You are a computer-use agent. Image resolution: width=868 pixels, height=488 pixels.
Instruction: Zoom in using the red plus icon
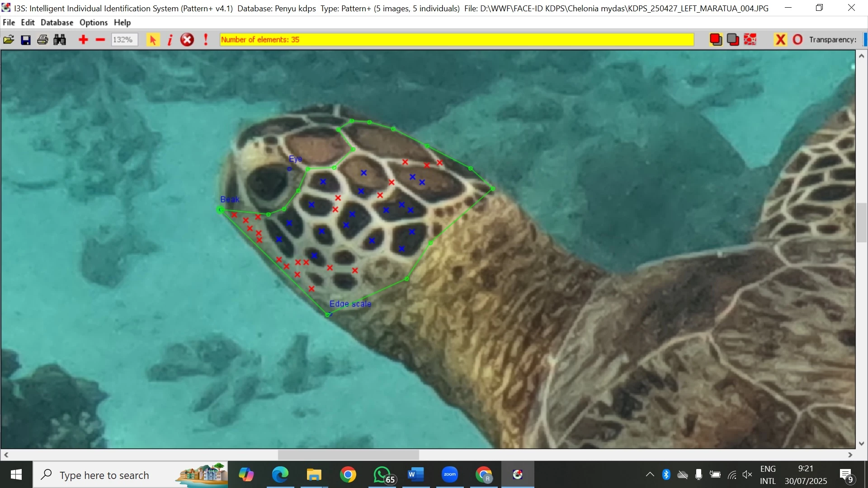83,39
